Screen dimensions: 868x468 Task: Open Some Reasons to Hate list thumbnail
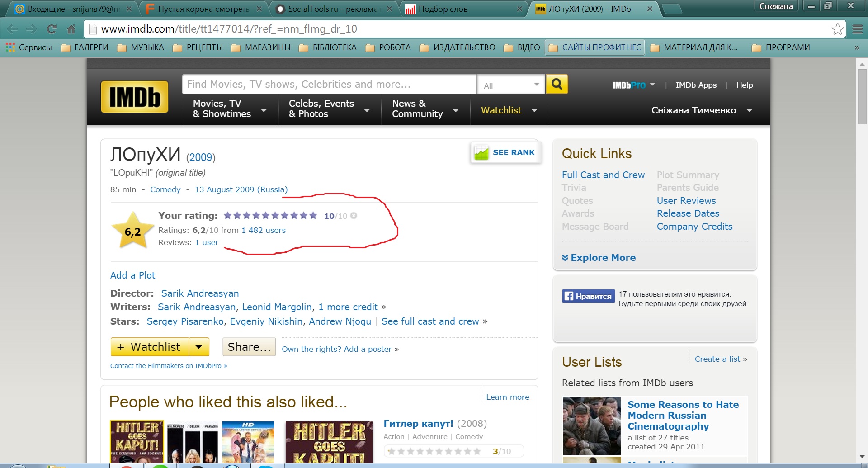click(x=592, y=425)
